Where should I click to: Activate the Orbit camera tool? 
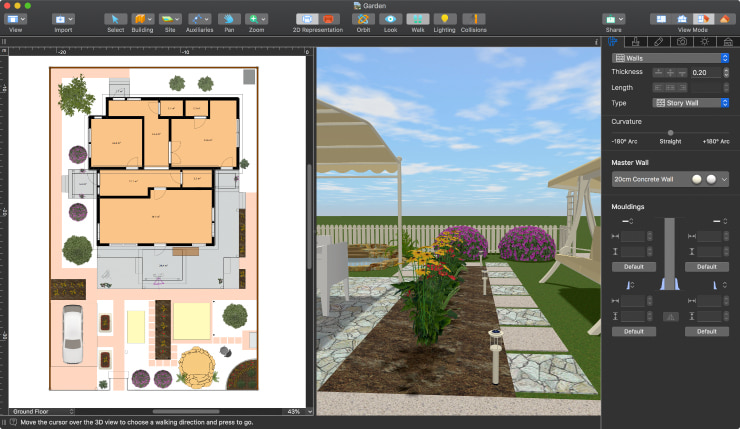tap(363, 19)
